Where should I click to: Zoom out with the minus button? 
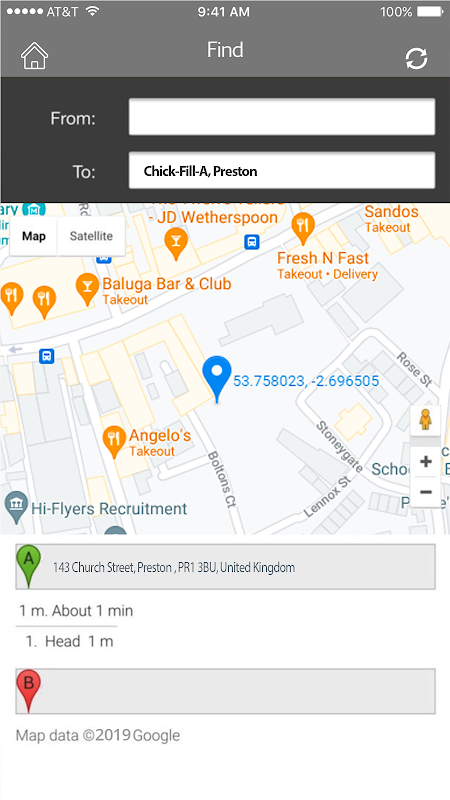[426, 492]
